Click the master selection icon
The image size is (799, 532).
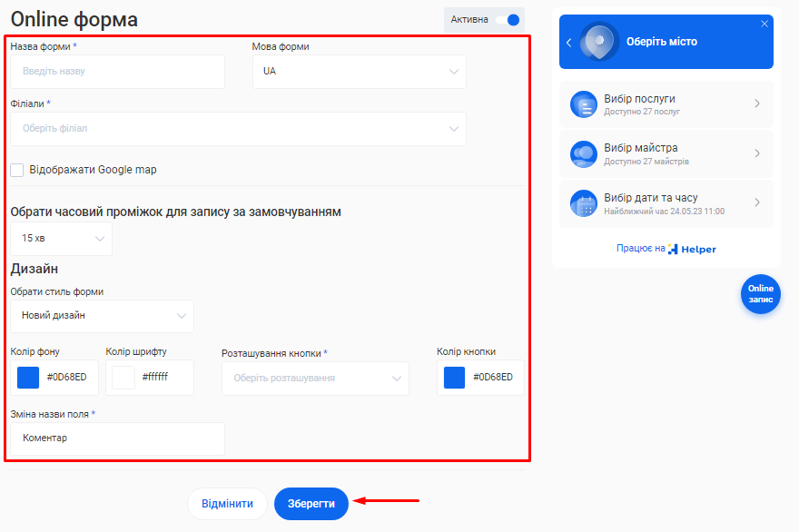(583, 154)
